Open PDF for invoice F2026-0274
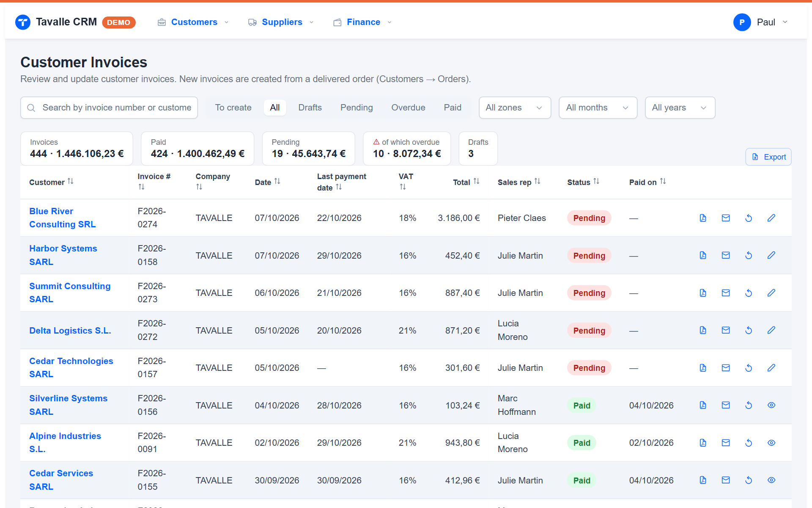This screenshot has height=508, width=812. click(x=703, y=218)
